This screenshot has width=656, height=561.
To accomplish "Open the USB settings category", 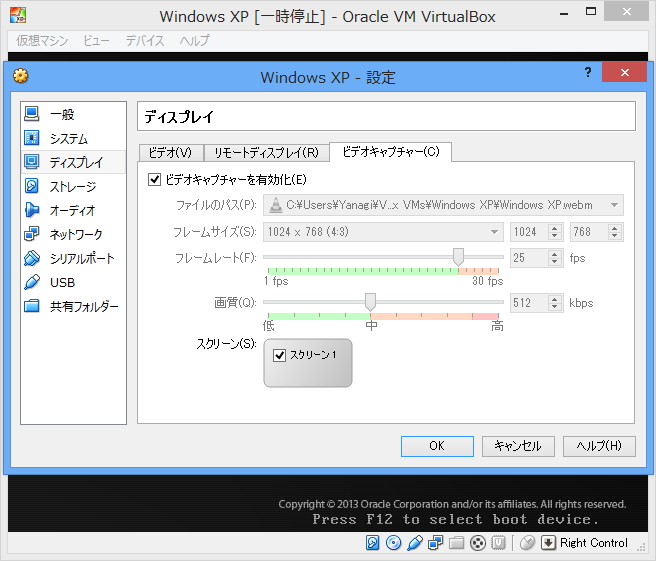I will coord(73,282).
